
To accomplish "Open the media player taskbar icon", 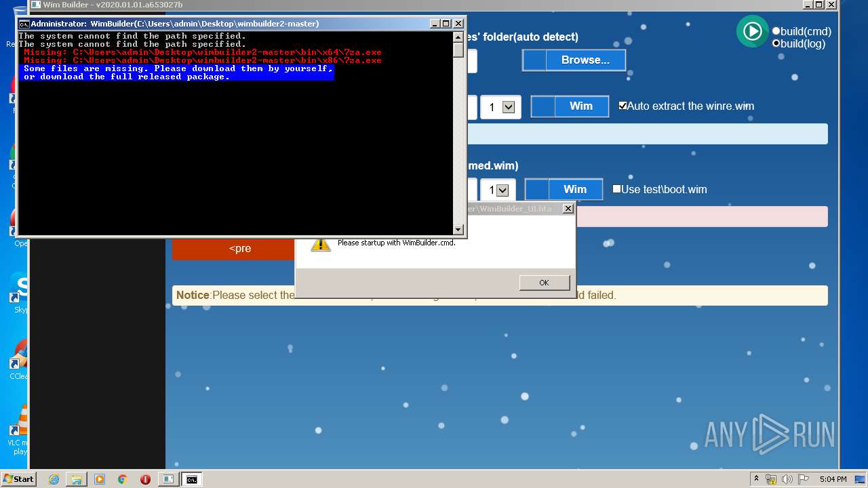I will click(x=100, y=479).
